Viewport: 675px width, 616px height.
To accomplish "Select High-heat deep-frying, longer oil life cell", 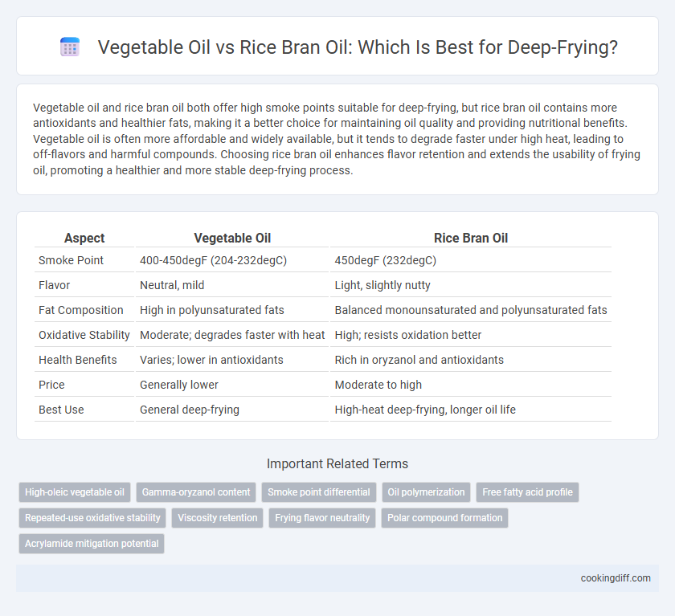I will (x=471, y=410).
